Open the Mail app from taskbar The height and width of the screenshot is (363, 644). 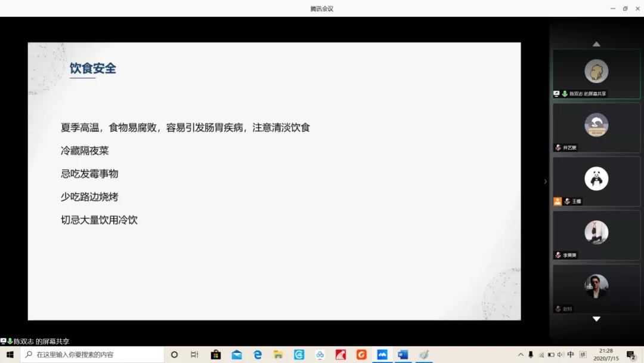coord(237,355)
